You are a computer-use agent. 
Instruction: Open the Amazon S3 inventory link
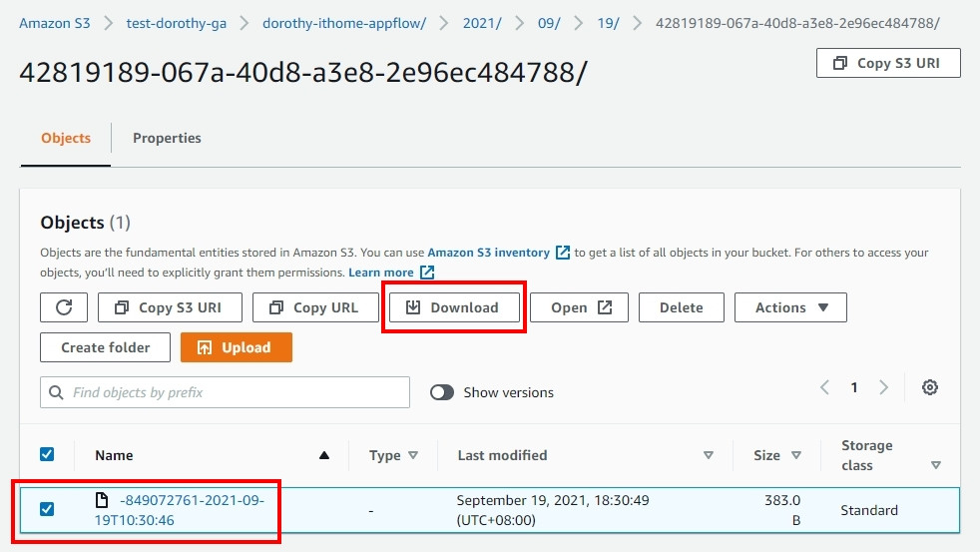click(x=488, y=253)
